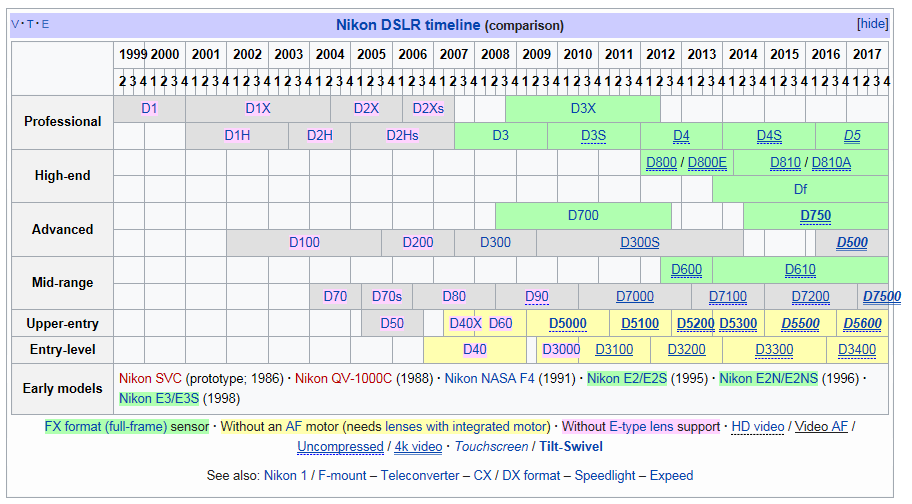
Task: Open the D610 camera link
Action: pos(800,270)
